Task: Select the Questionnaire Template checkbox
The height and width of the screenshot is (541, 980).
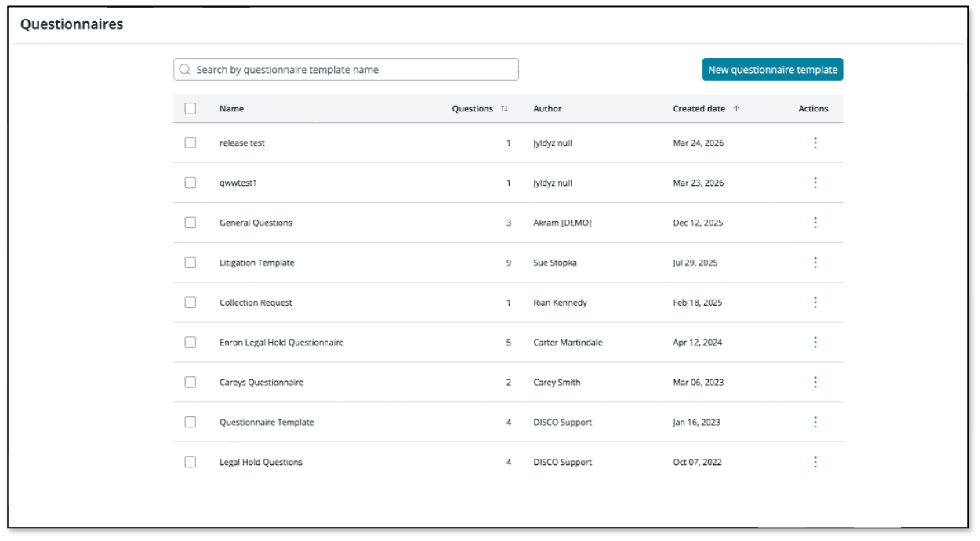Action: click(191, 422)
